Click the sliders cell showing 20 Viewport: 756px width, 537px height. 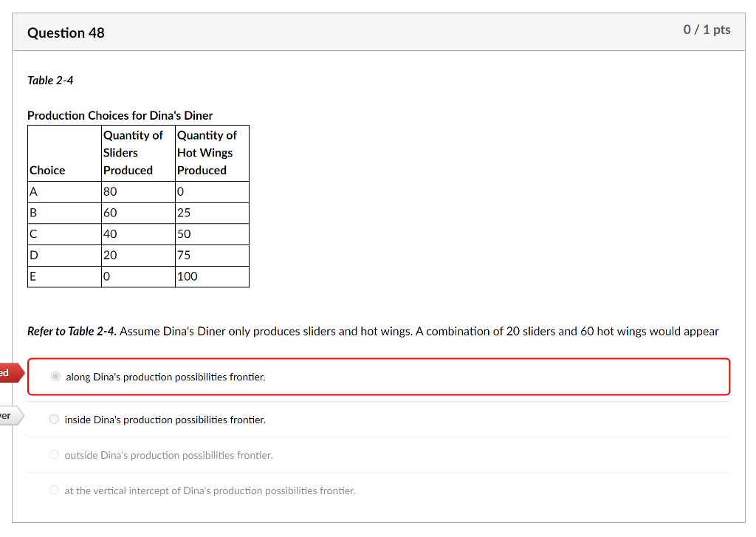tap(138, 256)
